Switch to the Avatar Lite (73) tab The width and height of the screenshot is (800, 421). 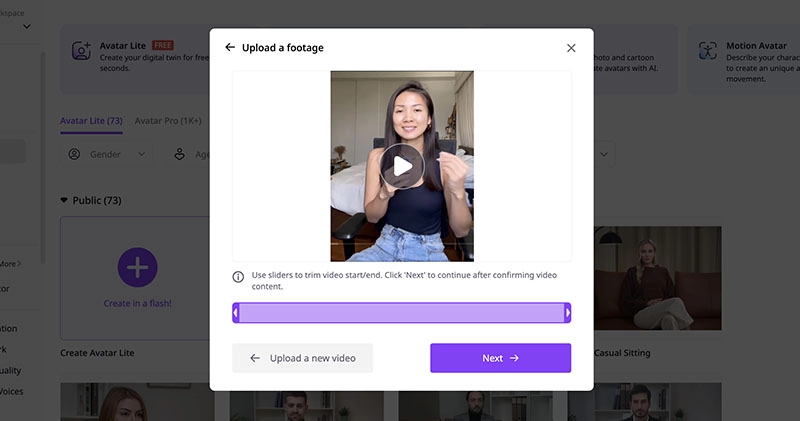tap(91, 121)
